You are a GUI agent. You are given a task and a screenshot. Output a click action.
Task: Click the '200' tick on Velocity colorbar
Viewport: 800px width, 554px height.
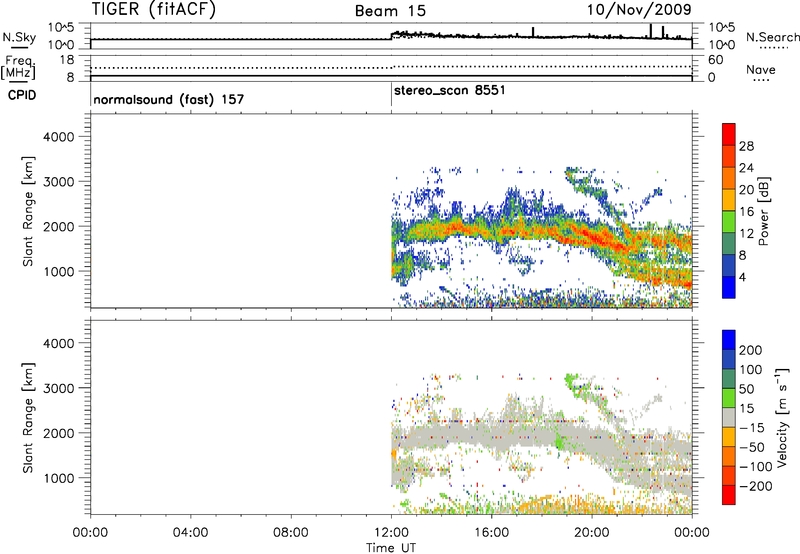coord(751,350)
